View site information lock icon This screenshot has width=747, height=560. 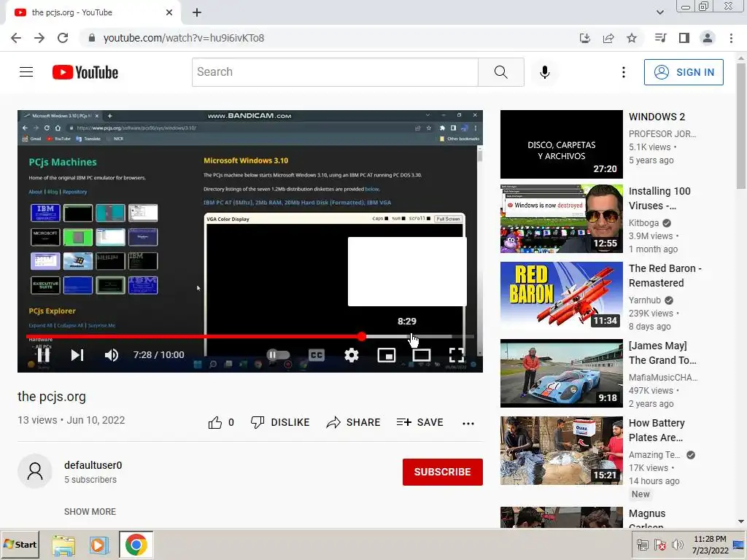point(91,38)
